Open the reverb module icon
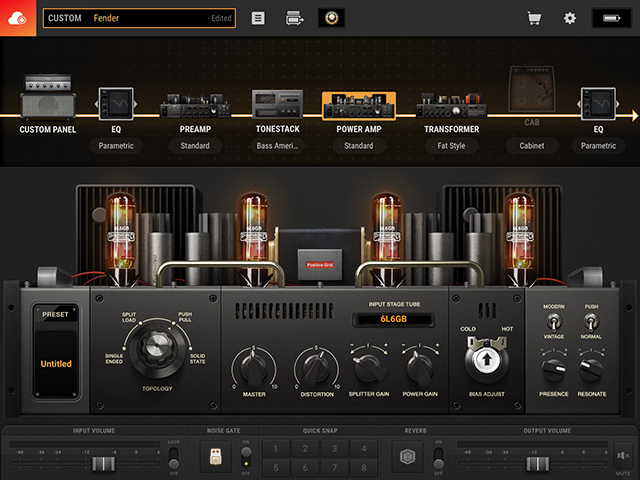Image resolution: width=640 pixels, height=480 pixels. click(406, 457)
